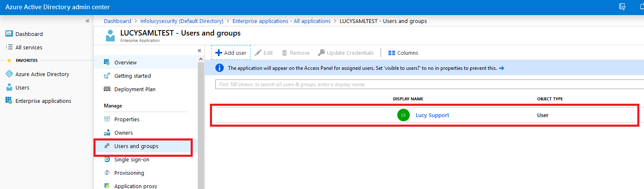Click the Edit toolbar button

point(264,53)
